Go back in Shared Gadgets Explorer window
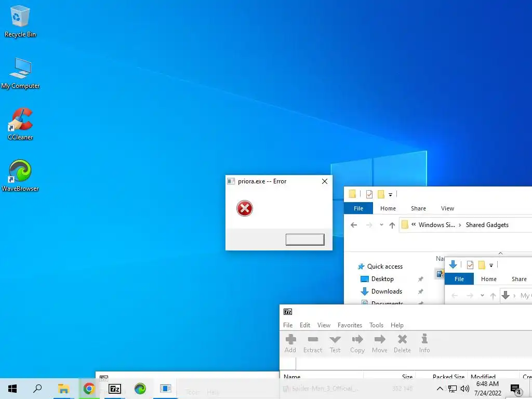 (353, 225)
